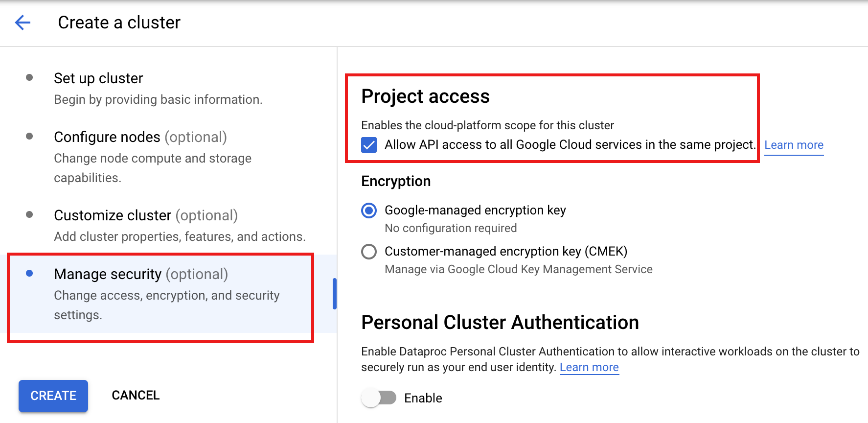Switch to Customize cluster step

click(113, 215)
